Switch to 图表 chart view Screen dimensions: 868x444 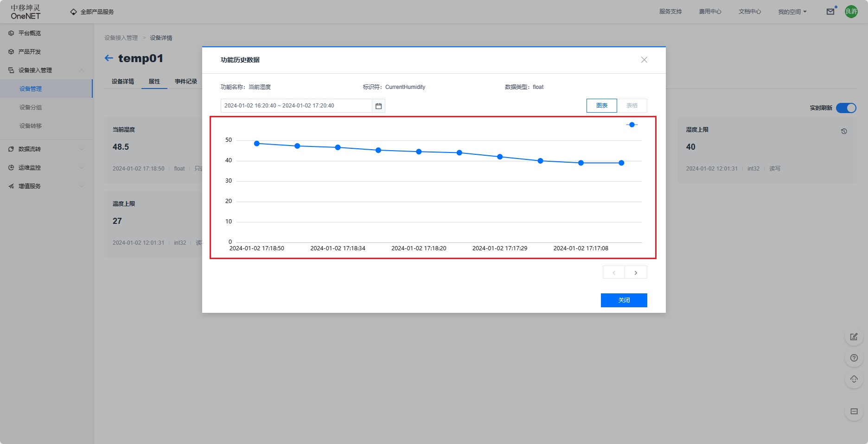click(601, 106)
